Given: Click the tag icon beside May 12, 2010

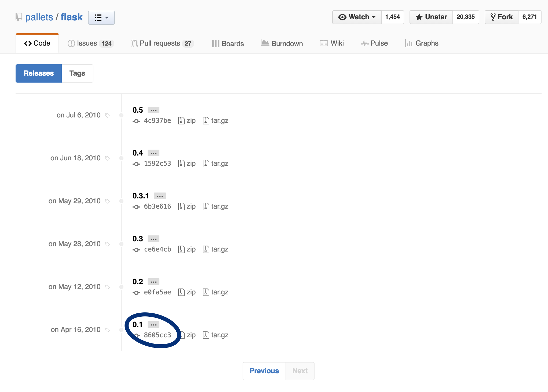Looking at the screenshot, I should click(108, 287).
